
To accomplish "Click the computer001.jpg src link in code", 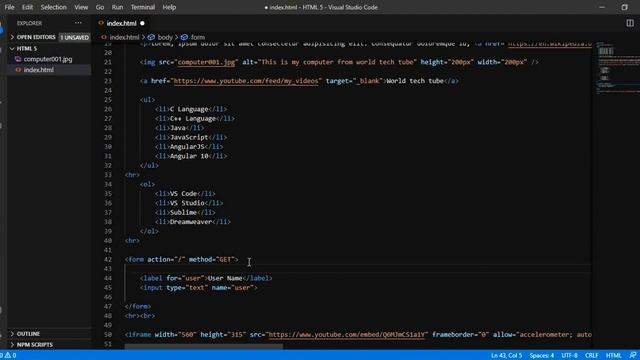I will (x=206, y=62).
